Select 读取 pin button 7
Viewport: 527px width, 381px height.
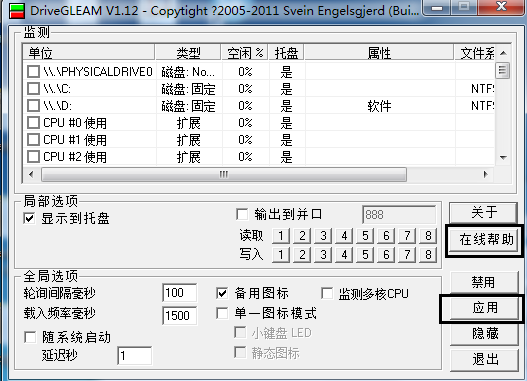point(407,236)
